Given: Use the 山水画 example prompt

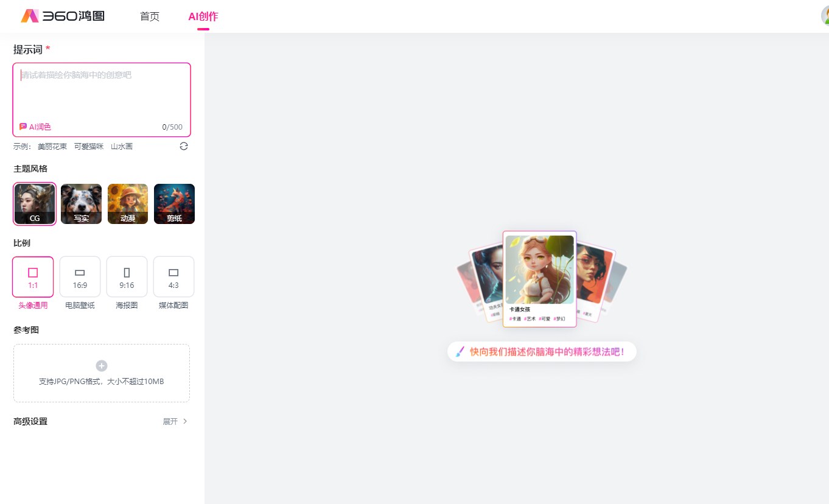Looking at the screenshot, I should pos(122,147).
